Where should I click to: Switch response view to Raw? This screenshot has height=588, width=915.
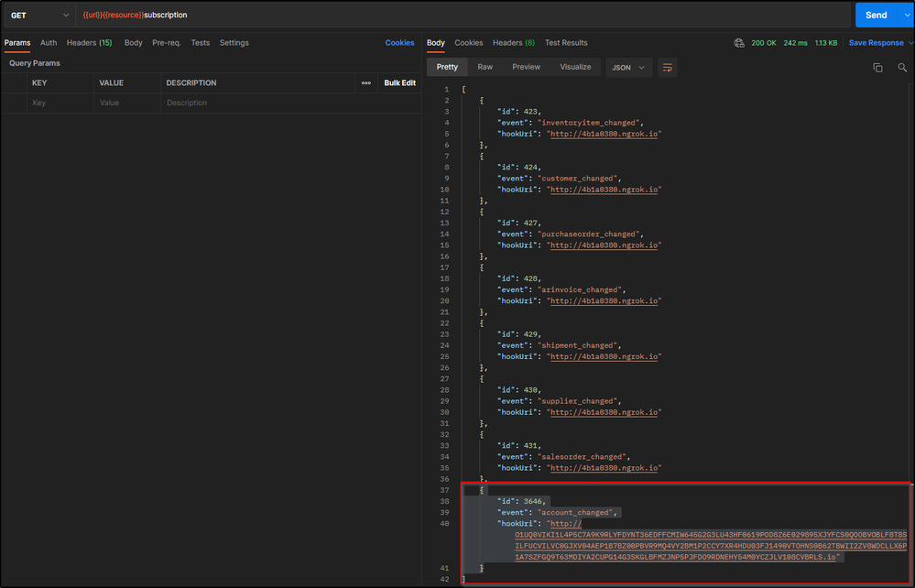[485, 68]
